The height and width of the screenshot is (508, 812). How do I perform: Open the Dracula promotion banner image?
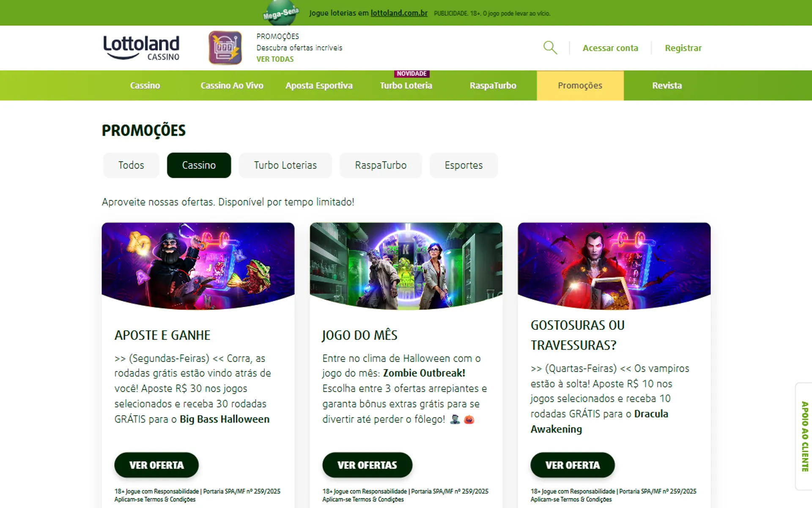(x=614, y=266)
